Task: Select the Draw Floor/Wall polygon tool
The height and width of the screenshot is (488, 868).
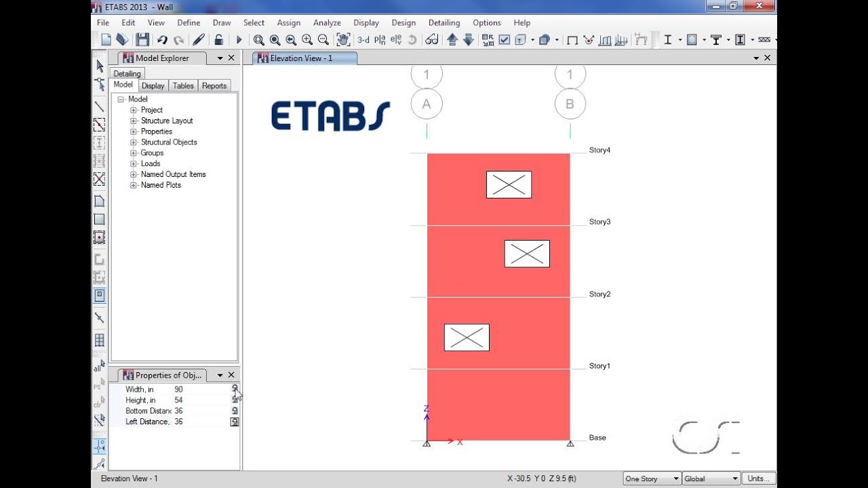Action: coord(100,201)
